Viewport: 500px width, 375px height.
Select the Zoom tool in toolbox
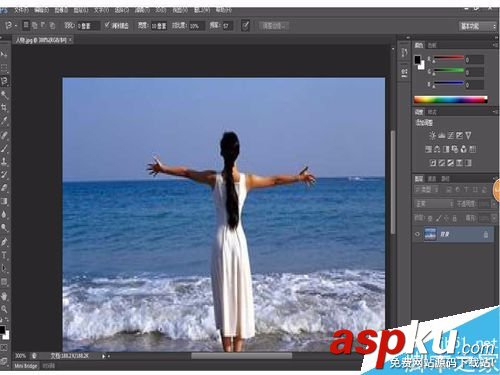pyautogui.click(x=4, y=309)
